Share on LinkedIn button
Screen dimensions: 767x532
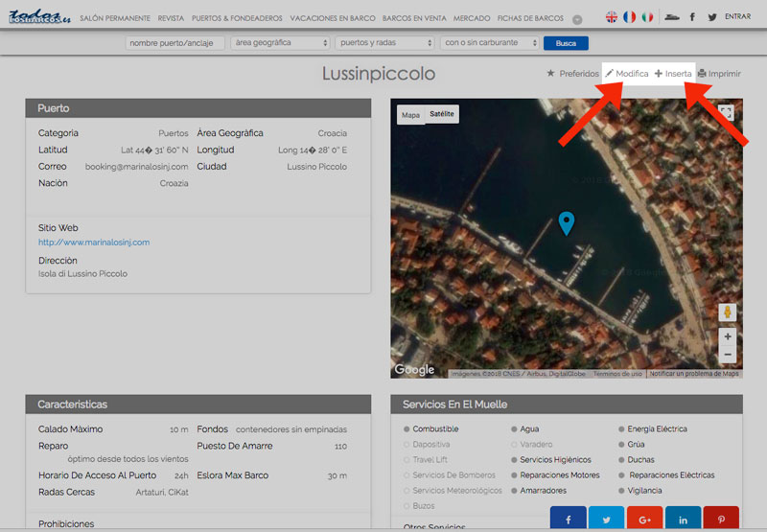point(683,518)
